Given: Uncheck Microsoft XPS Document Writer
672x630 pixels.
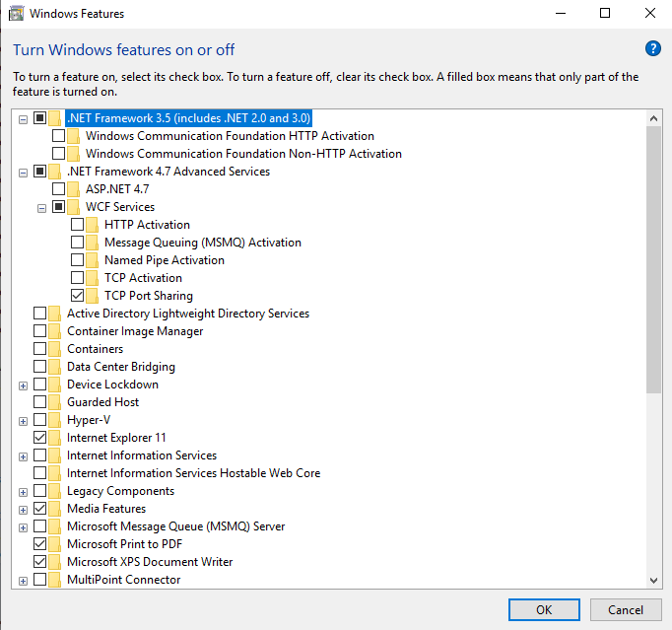Looking at the screenshot, I should click(x=39, y=561).
